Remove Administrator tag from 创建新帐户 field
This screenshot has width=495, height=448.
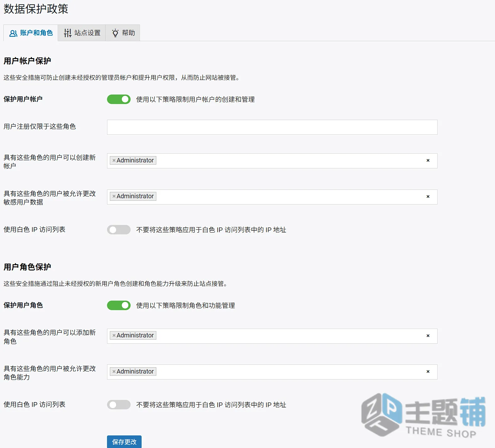point(114,161)
